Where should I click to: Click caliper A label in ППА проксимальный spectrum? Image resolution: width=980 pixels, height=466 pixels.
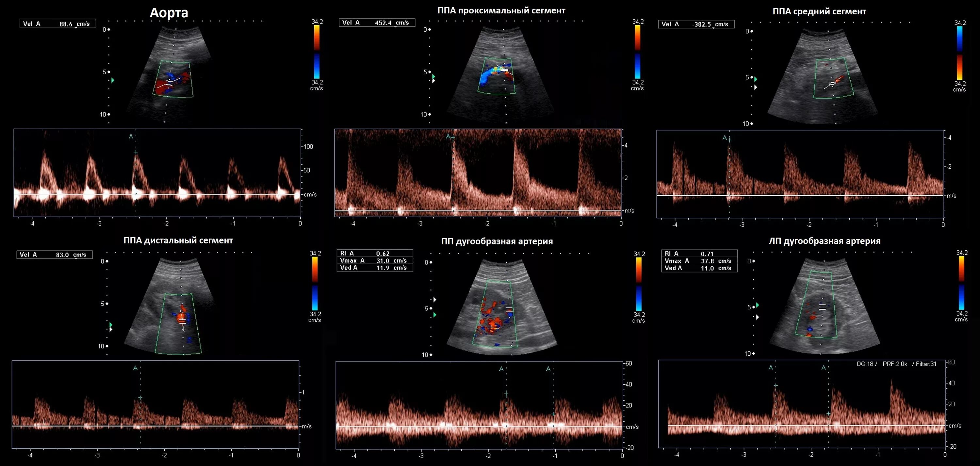[448, 136]
